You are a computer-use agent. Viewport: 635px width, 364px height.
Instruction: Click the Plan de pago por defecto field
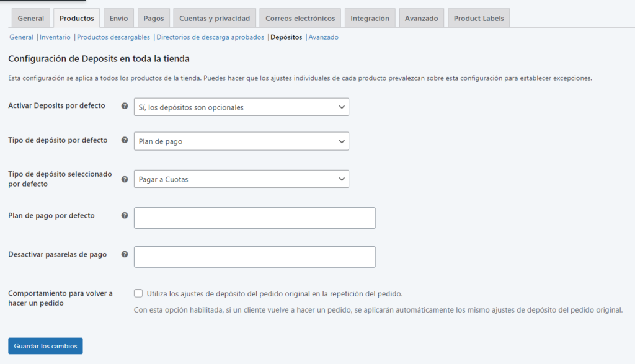254,218
